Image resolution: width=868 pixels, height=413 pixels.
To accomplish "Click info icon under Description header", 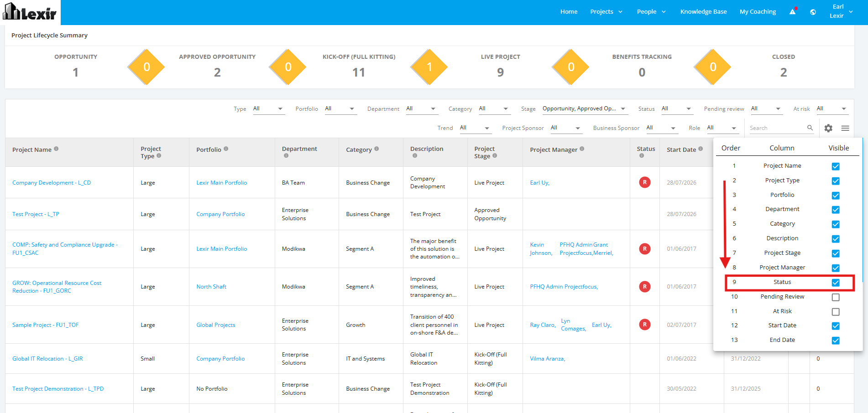I will tap(414, 155).
